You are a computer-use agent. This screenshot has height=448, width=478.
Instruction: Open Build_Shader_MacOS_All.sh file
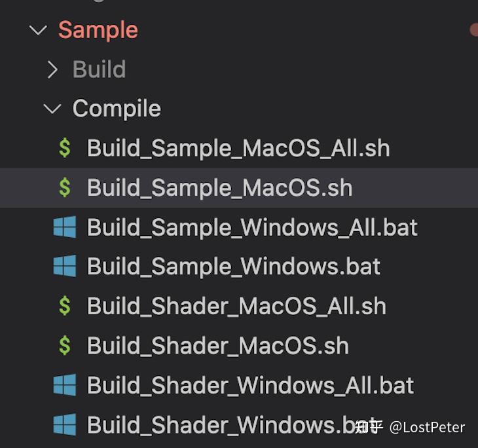click(236, 306)
